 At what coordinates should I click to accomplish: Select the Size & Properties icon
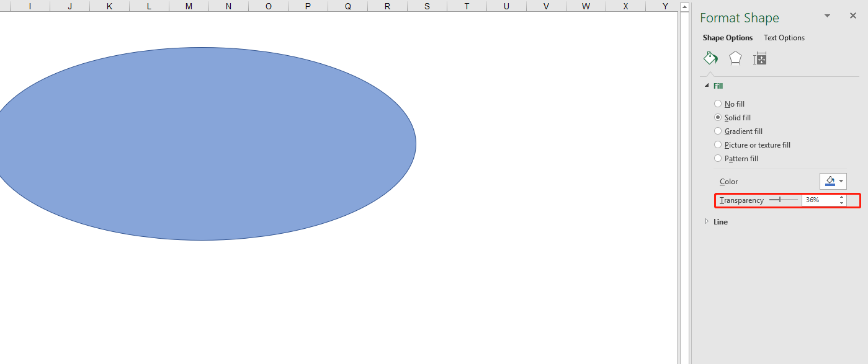[x=759, y=58]
